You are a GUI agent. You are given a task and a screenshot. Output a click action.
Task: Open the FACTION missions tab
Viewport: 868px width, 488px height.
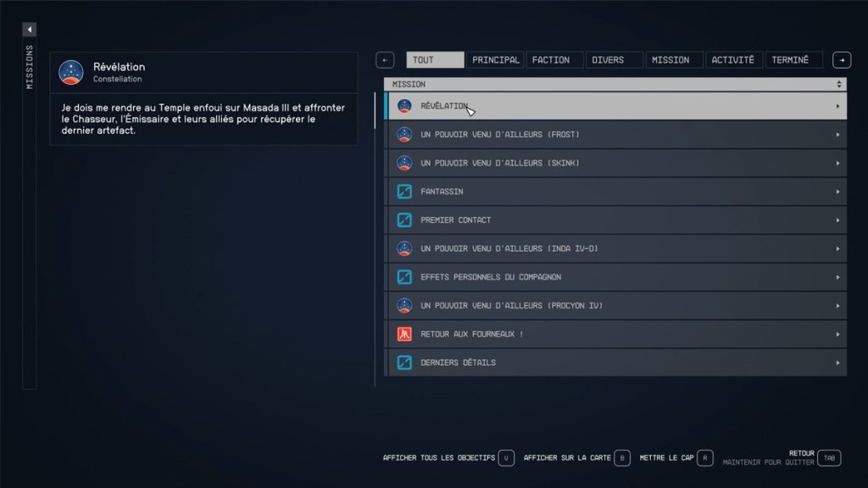(552, 59)
